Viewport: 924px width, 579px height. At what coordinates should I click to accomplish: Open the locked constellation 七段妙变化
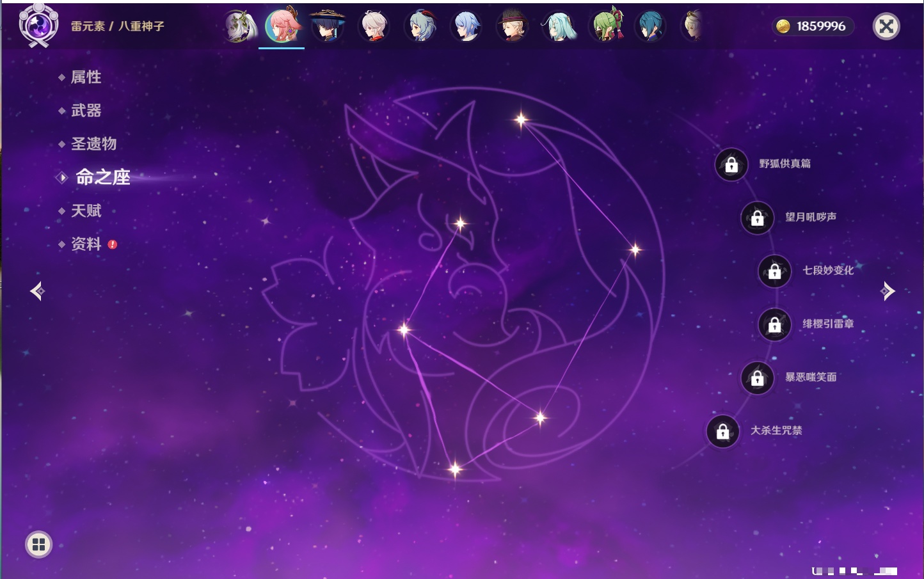(x=775, y=271)
